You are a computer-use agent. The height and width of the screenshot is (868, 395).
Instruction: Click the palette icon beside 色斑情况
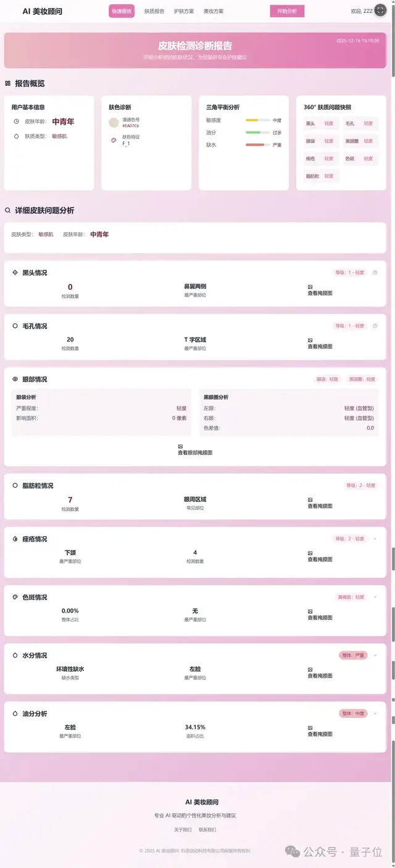(15, 597)
